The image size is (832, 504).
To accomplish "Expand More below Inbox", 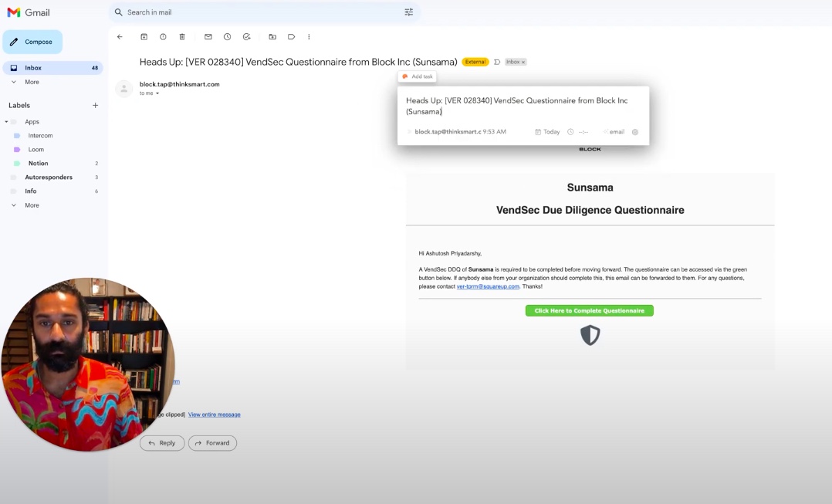I will click(x=32, y=82).
